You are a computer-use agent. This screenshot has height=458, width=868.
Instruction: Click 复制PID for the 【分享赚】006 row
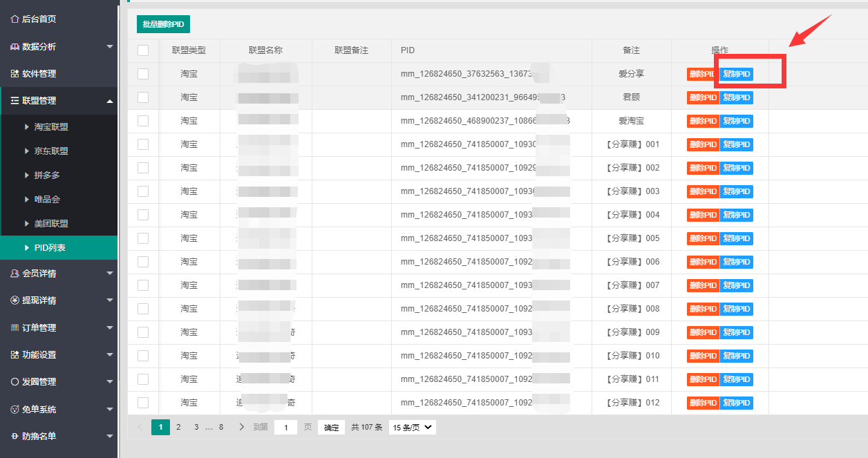[x=737, y=262]
